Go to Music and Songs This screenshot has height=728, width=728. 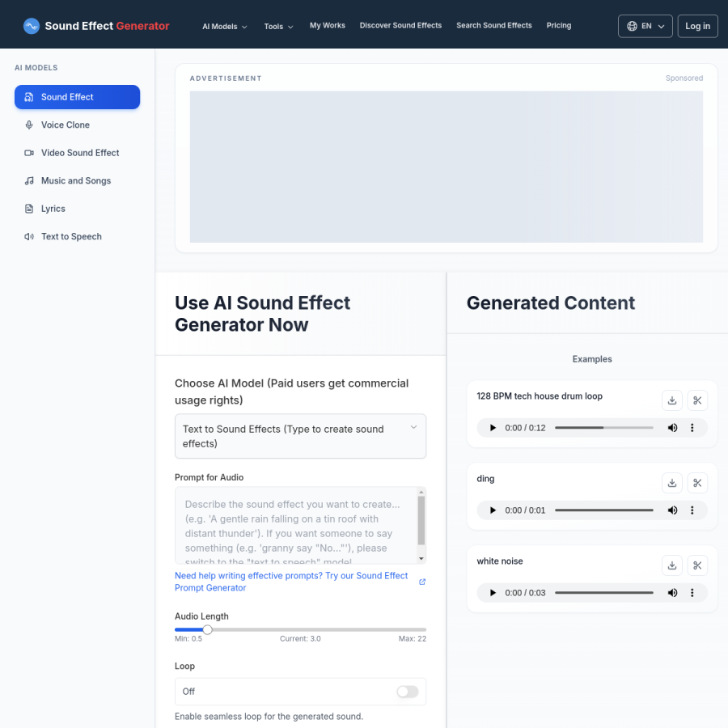pyautogui.click(x=77, y=180)
